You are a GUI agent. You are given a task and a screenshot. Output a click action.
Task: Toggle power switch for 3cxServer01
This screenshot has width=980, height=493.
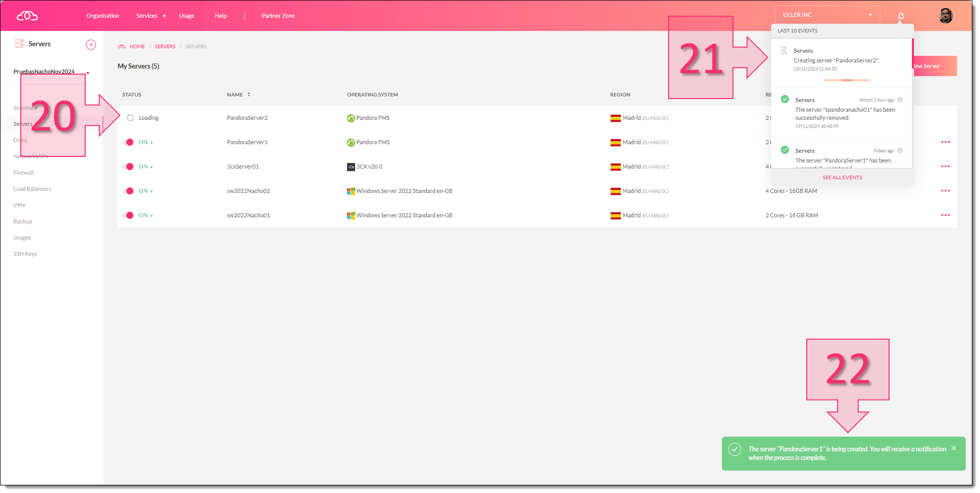[x=128, y=167]
